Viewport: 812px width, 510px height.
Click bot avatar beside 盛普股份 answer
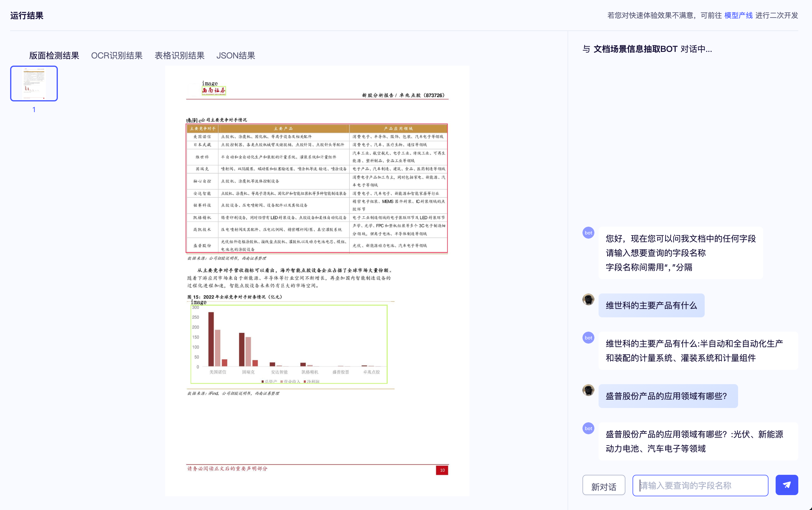click(588, 428)
